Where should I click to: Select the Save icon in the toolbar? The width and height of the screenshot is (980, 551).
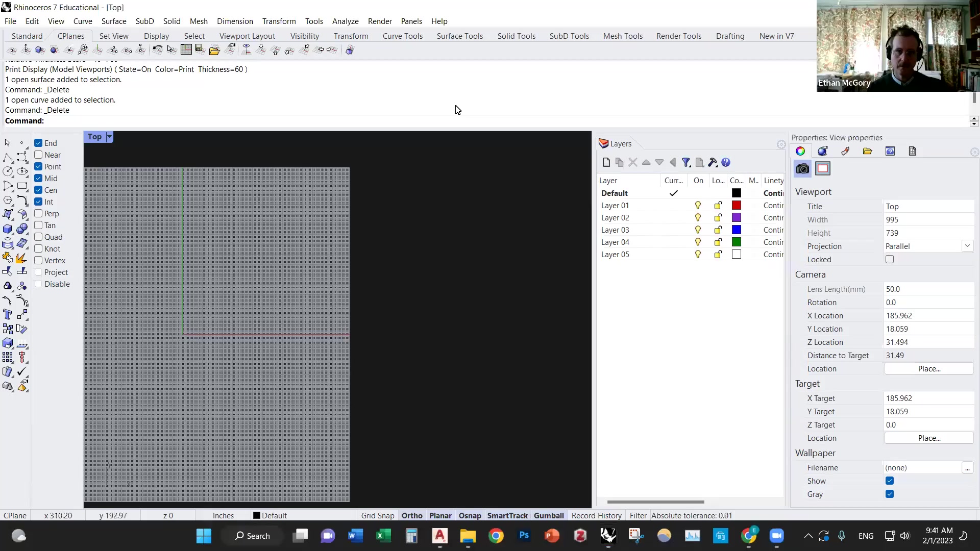(x=200, y=49)
